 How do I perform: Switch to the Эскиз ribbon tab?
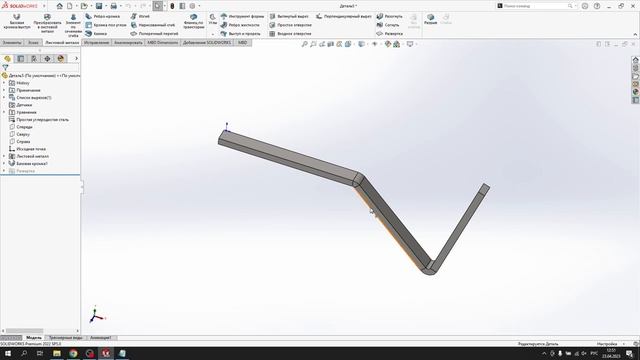pyautogui.click(x=33, y=42)
